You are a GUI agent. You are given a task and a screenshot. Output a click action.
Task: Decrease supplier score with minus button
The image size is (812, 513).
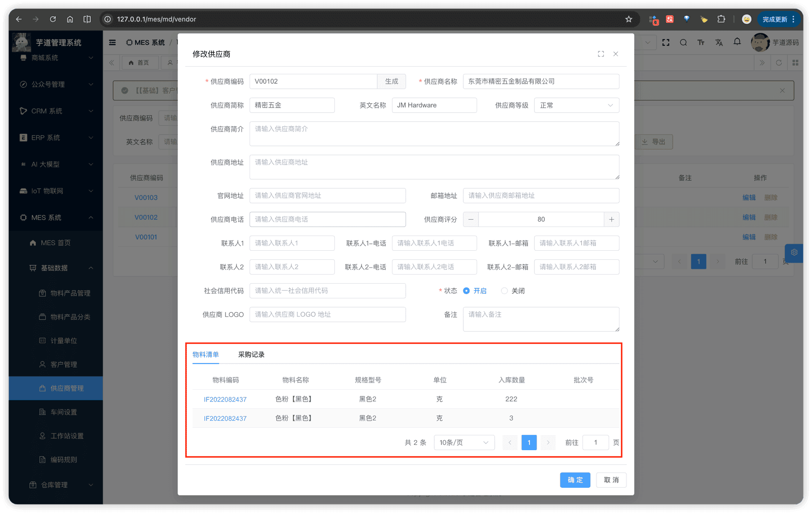[x=471, y=219]
